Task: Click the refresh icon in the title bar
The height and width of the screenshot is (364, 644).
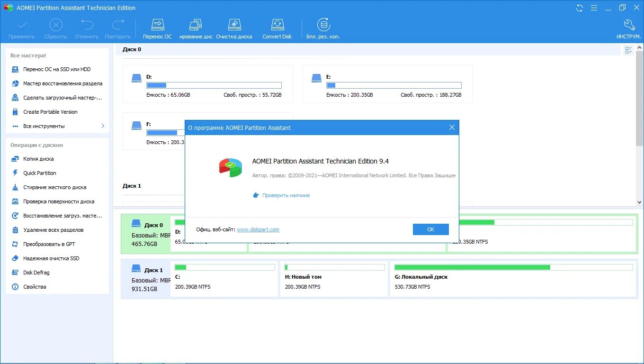Action: pos(580,8)
